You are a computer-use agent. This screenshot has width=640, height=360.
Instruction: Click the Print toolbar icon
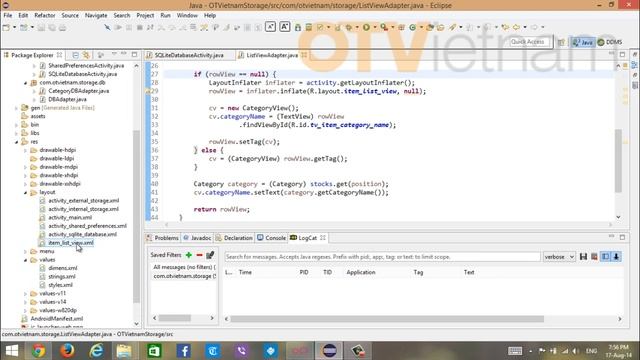(x=62, y=28)
